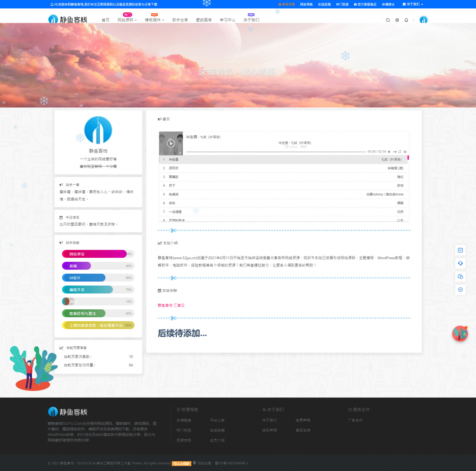This screenshot has height=471, width=476.
Task: Toggle the music player loop mode
Action: [400, 152]
